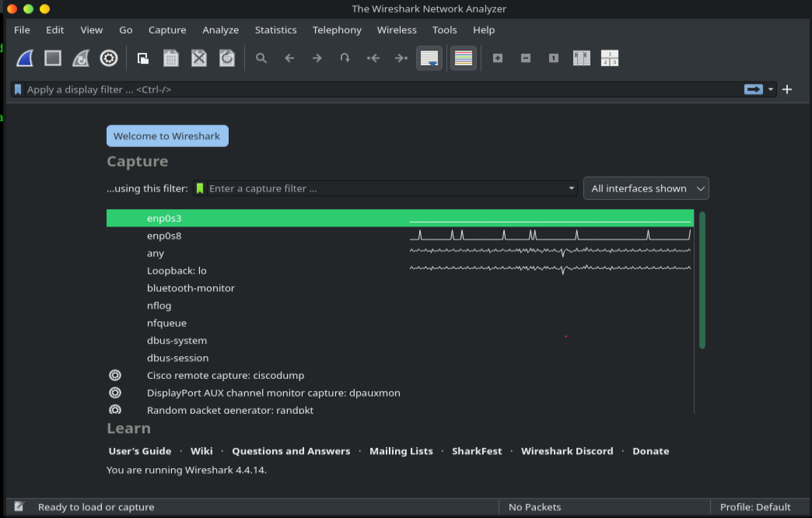This screenshot has height=518, width=812.
Task: Open the Telephony menu
Action: [337, 30]
